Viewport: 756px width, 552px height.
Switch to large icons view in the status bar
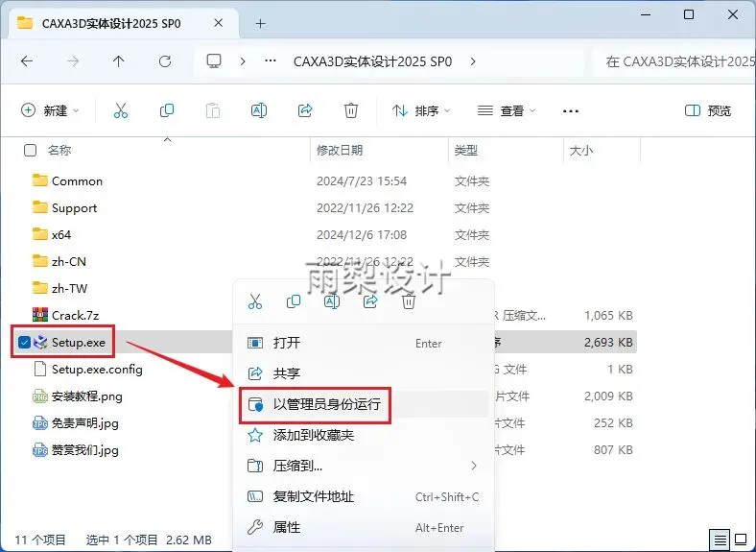pos(741,539)
